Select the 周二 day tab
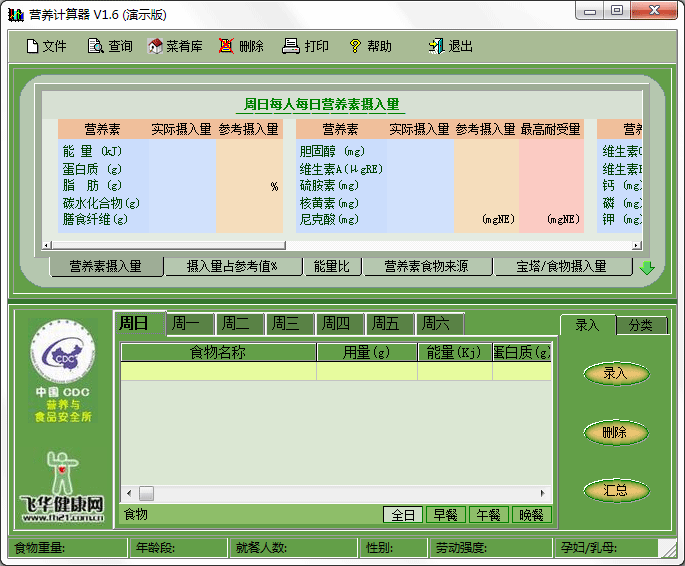 [240, 324]
